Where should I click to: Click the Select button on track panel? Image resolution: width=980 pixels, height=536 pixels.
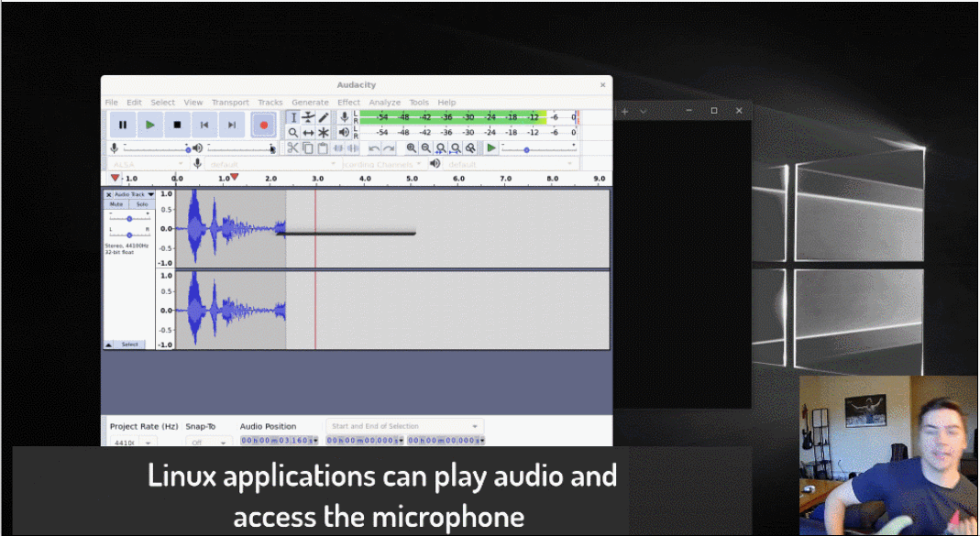130,345
